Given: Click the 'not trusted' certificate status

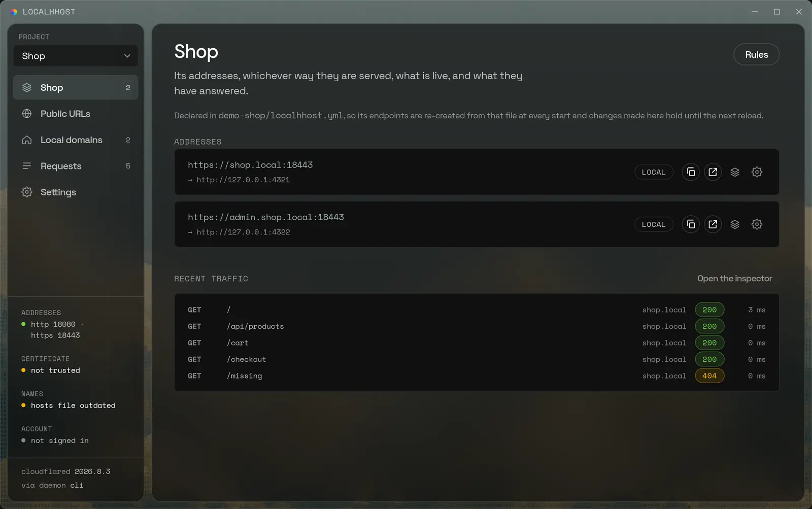Looking at the screenshot, I should (55, 370).
